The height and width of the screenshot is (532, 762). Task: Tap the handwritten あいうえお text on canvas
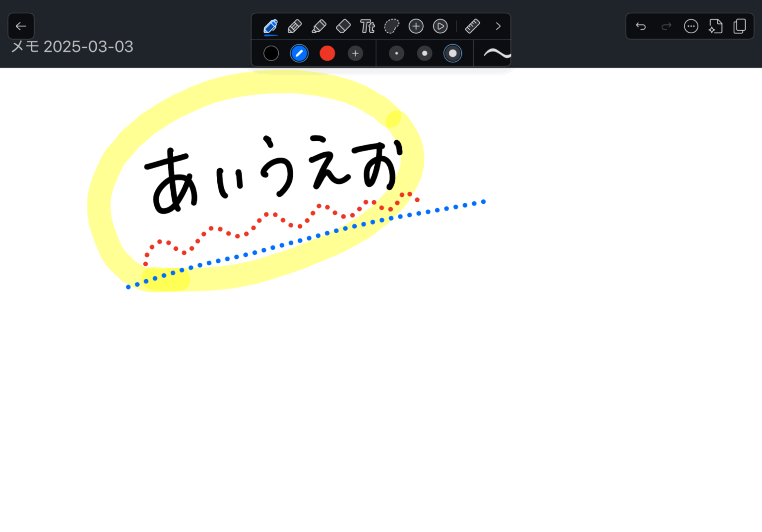[273, 174]
